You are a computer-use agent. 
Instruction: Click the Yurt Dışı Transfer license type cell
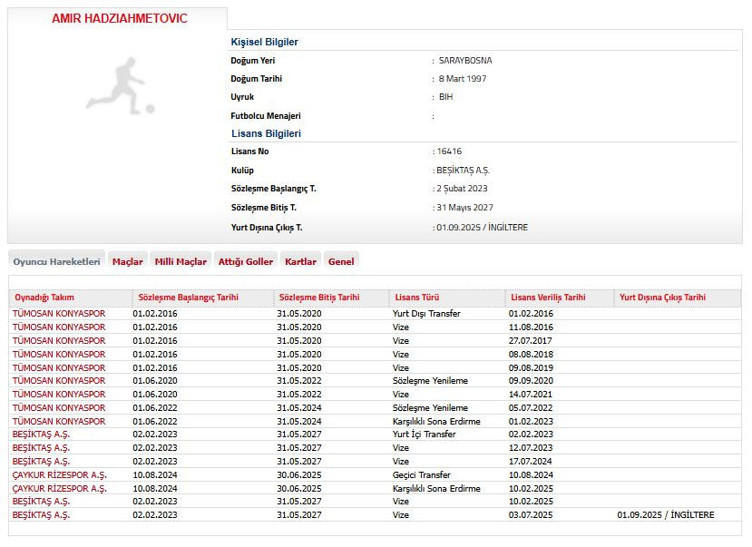coord(426,314)
